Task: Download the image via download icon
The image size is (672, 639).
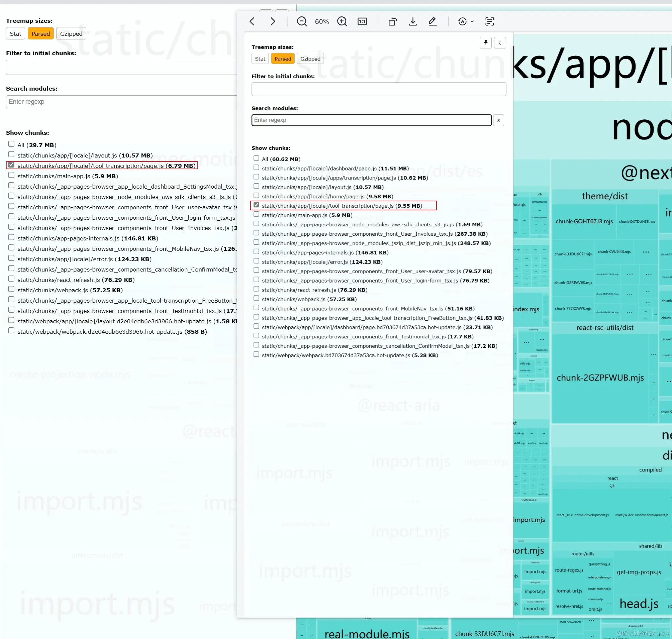Action: [x=413, y=22]
